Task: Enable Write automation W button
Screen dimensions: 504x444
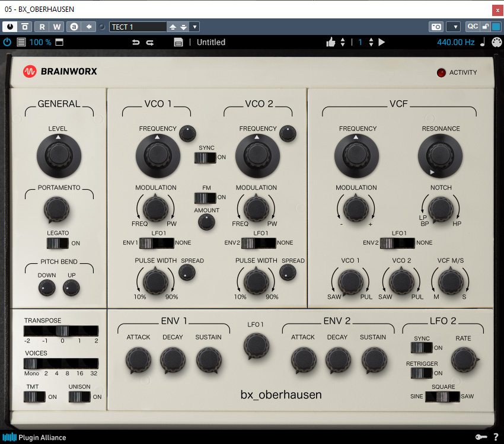Action: click(56, 27)
